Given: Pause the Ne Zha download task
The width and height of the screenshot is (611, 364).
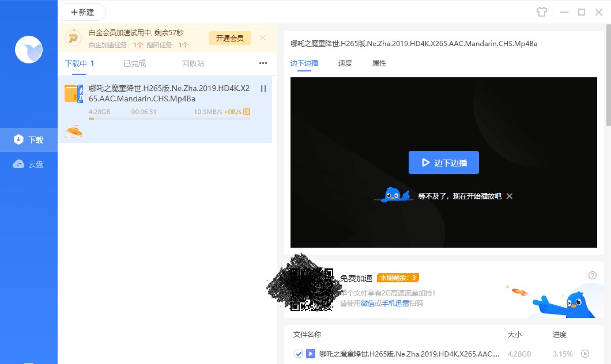Looking at the screenshot, I should (263, 89).
